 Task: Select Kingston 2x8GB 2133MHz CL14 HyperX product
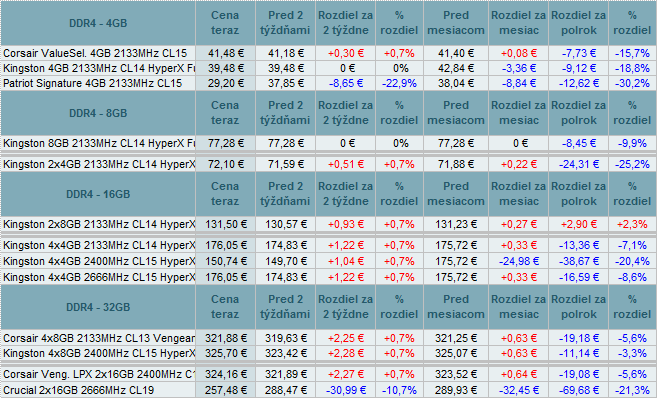pos(99,224)
